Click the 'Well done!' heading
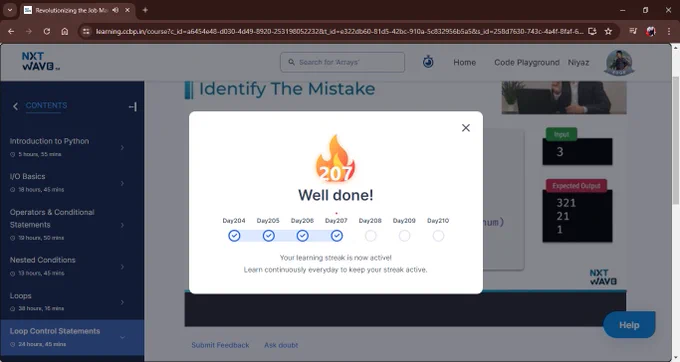The height and width of the screenshot is (362, 680). 336,195
